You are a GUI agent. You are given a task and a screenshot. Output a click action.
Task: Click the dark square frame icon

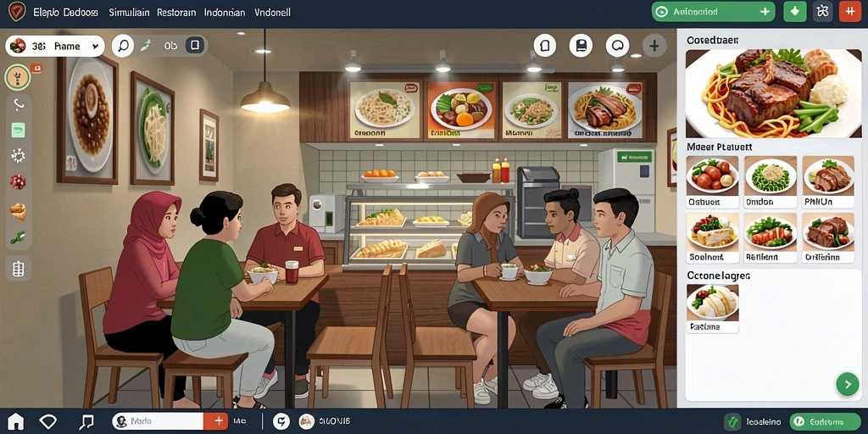pyautogui.click(x=194, y=46)
